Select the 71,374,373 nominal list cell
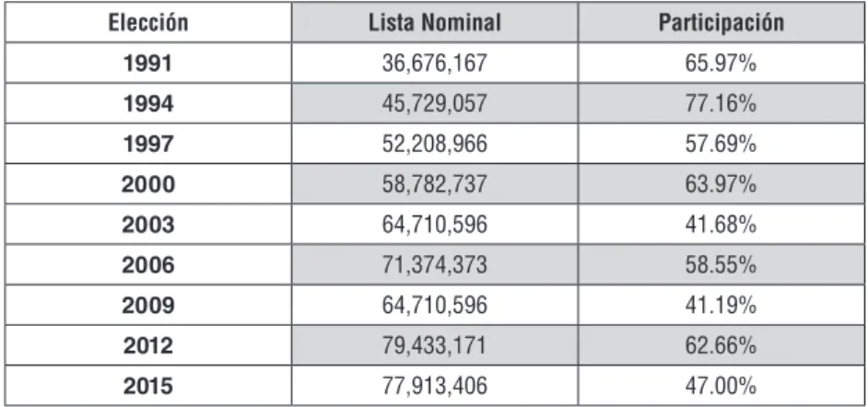 point(435,265)
